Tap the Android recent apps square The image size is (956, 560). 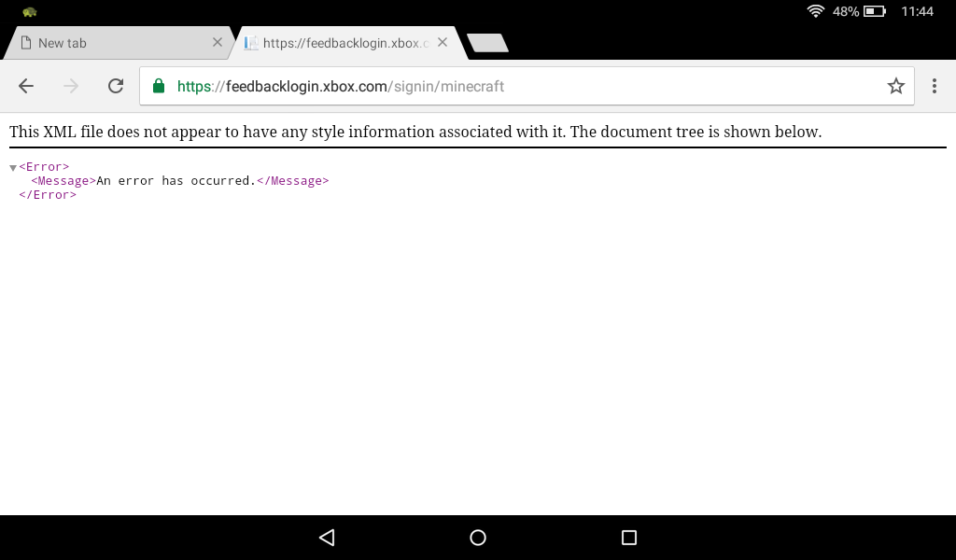[x=628, y=537]
